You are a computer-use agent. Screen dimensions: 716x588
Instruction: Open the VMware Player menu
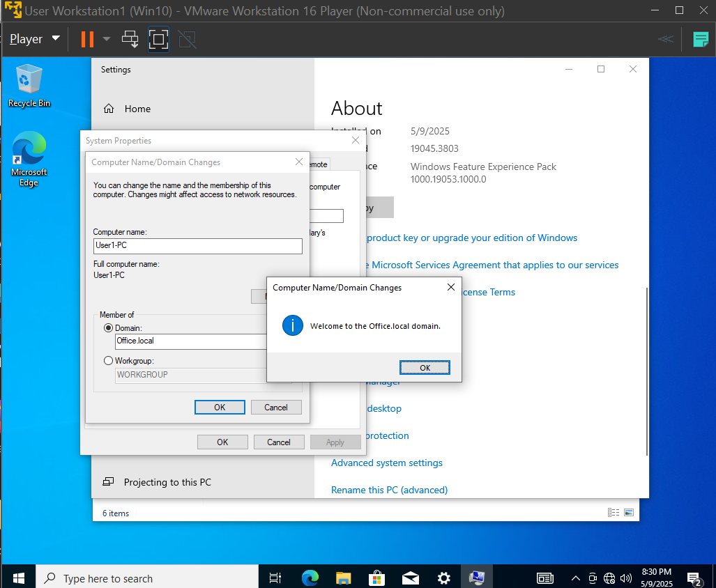point(35,39)
